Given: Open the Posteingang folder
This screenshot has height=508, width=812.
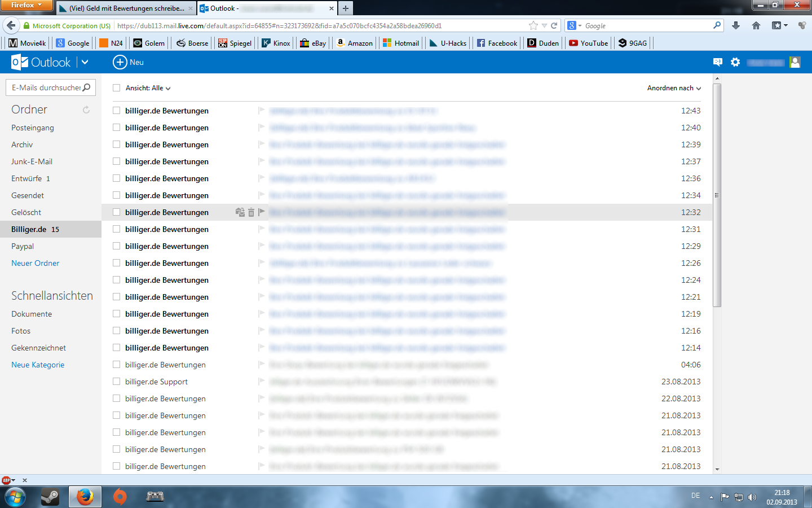Looking at the screenshot, I should click(x=33, y=128).
